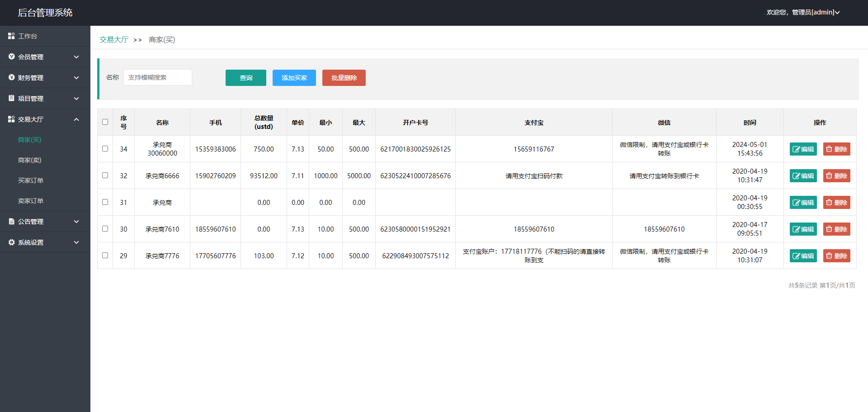Click the 添加买家 button
This screenshot has width=868, height=412.
tap(294, 78)
